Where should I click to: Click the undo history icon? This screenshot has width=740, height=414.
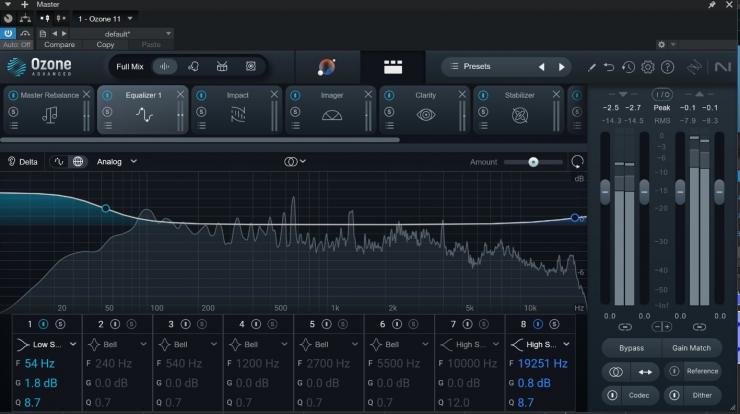pyautogui.click(x=628, y=67)
